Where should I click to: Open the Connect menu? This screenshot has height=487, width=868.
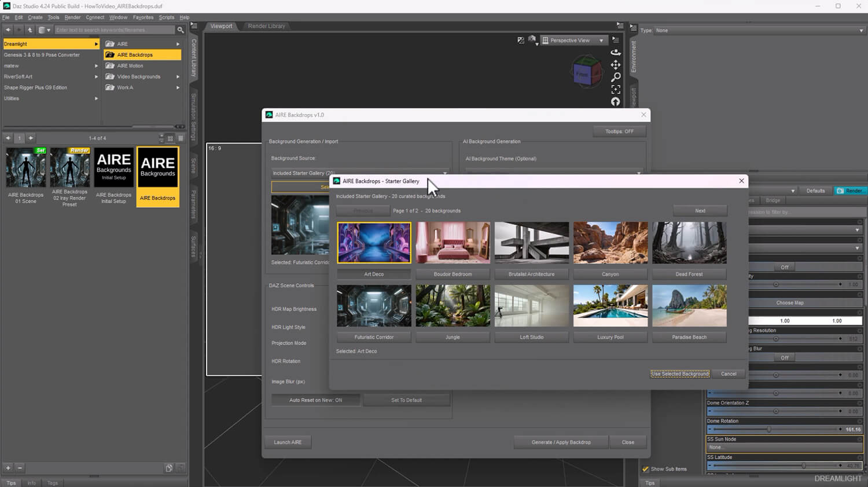click(95, 17)
